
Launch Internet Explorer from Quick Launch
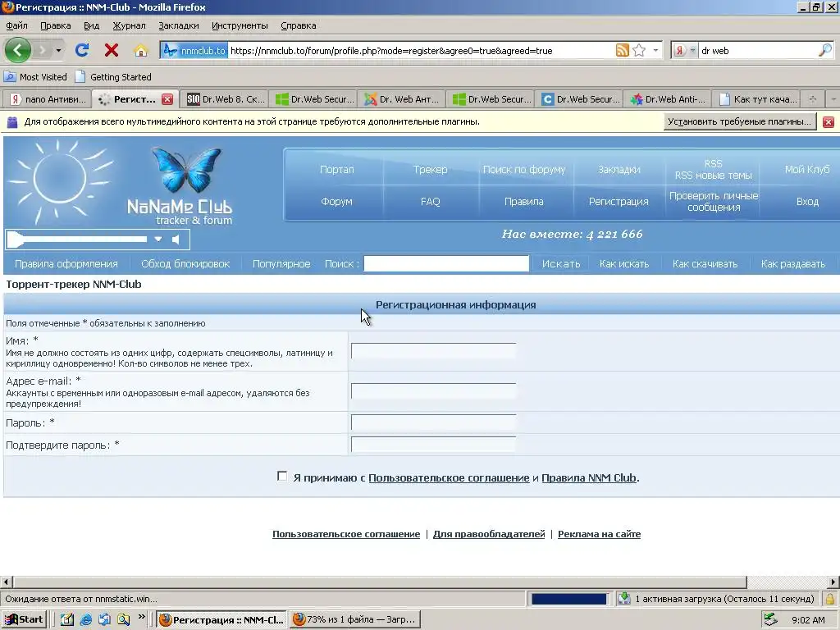[85, 619]
